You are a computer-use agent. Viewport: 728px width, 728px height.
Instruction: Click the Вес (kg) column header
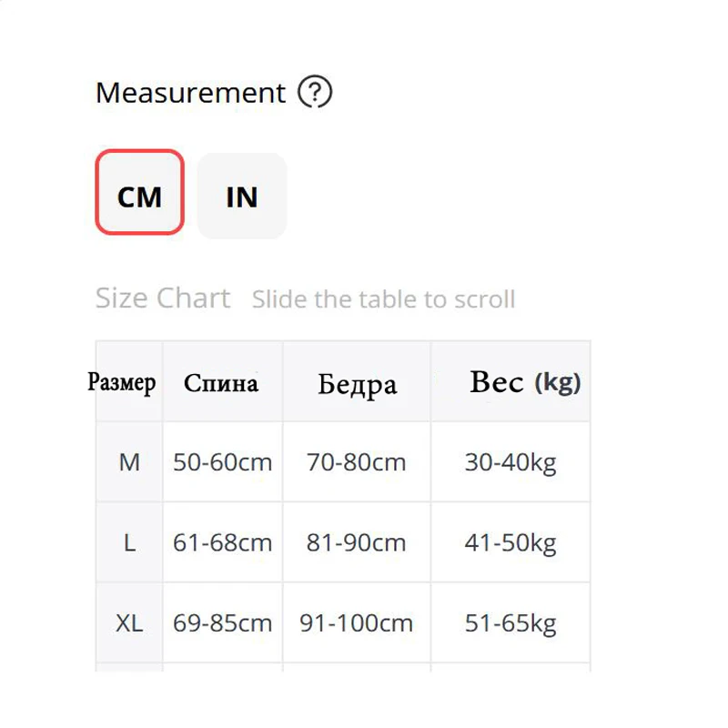(525, 382)
